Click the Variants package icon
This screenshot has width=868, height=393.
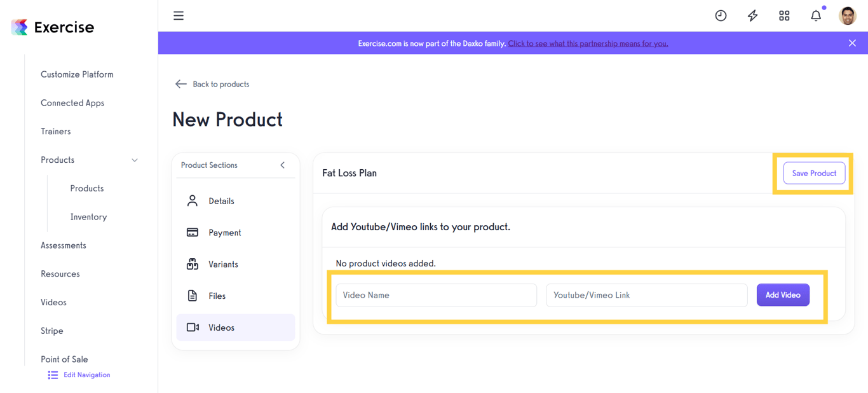(x=193, y=264)
